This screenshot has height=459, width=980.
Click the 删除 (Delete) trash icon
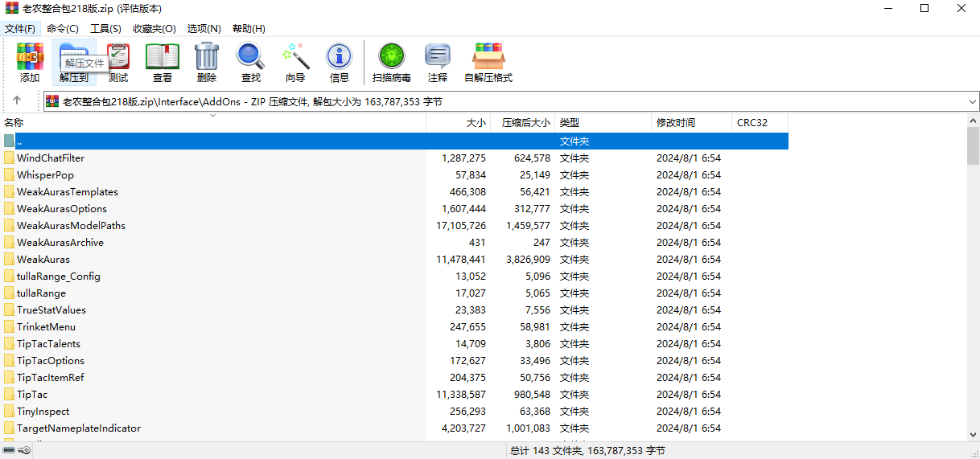[207, 57]
